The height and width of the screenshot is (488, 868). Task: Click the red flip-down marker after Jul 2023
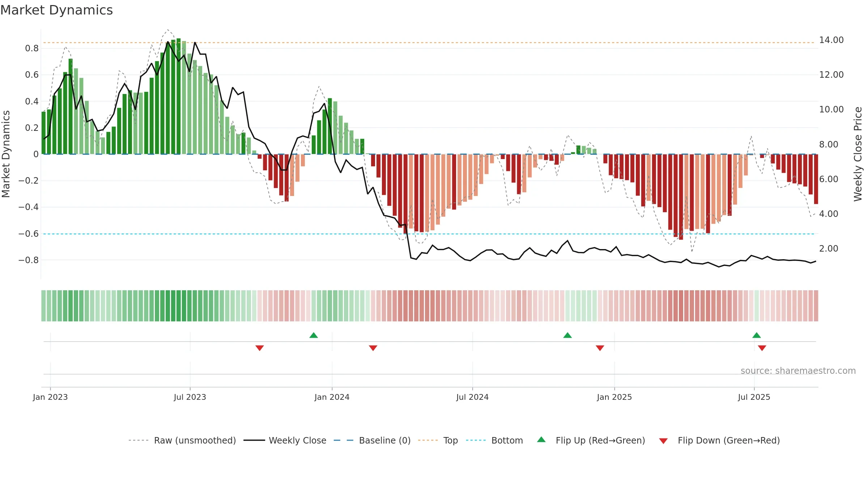click(x=260, y=348)
